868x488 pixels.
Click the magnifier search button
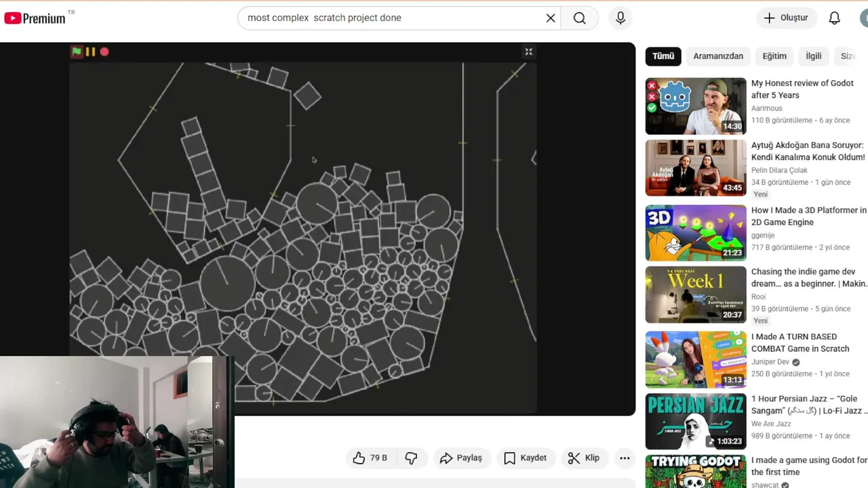point(580,18)
